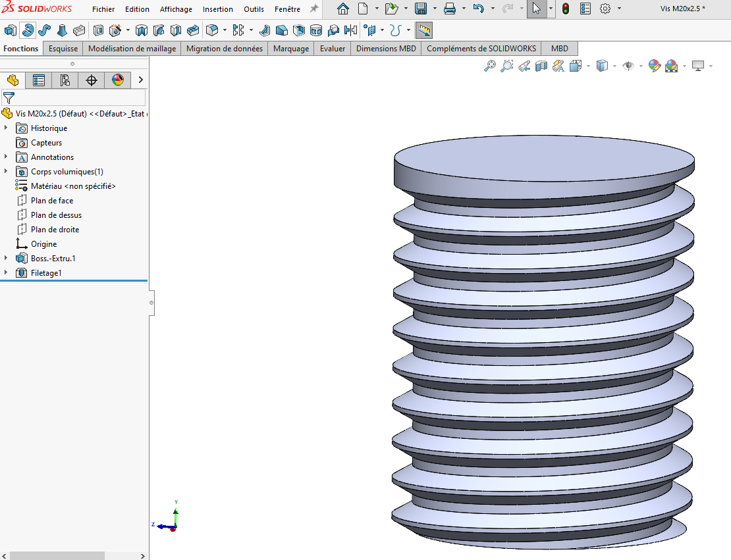Click the Home icon in the title toolbar

coord(343,9)
